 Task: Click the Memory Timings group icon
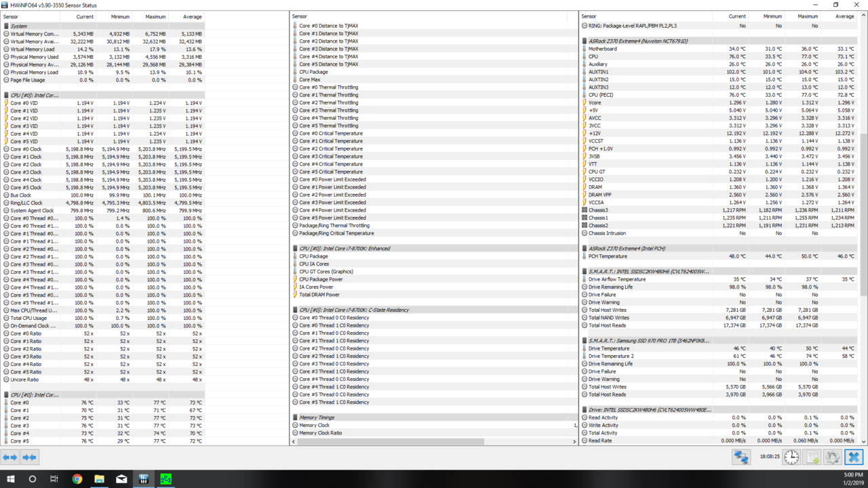[295, 418]
